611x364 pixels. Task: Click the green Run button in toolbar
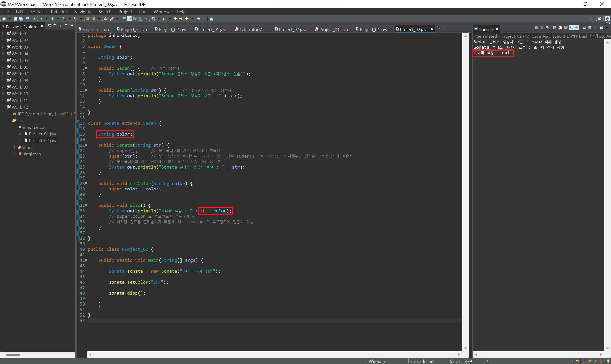(53, 19)
